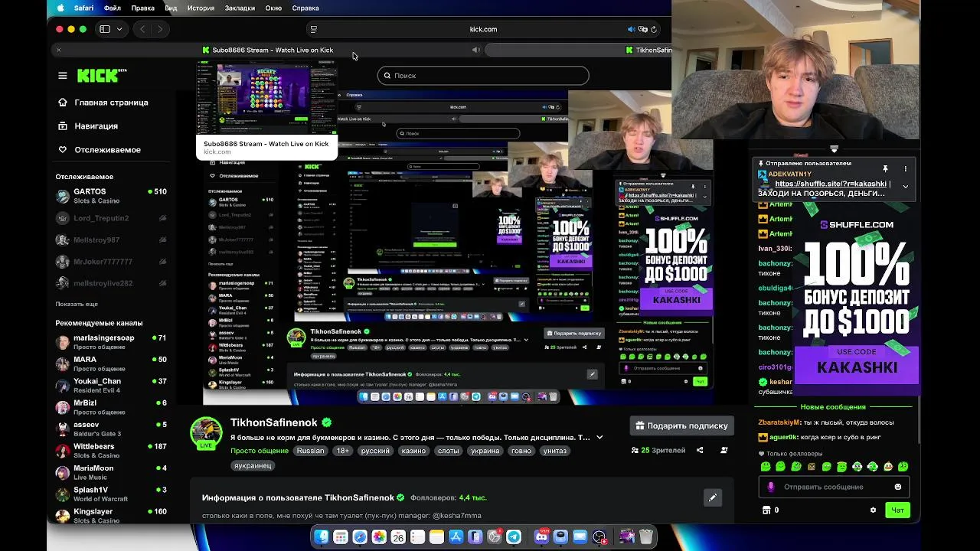Image resolution: width=980 pixels, height=551 pixels.
Task: Click the Подарить подписку button
Action: tap(681, 425)
